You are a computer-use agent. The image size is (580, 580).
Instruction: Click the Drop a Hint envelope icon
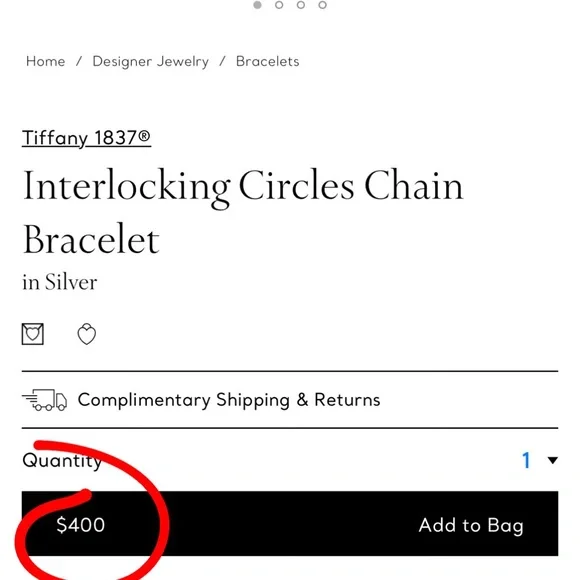coord(33,334)
